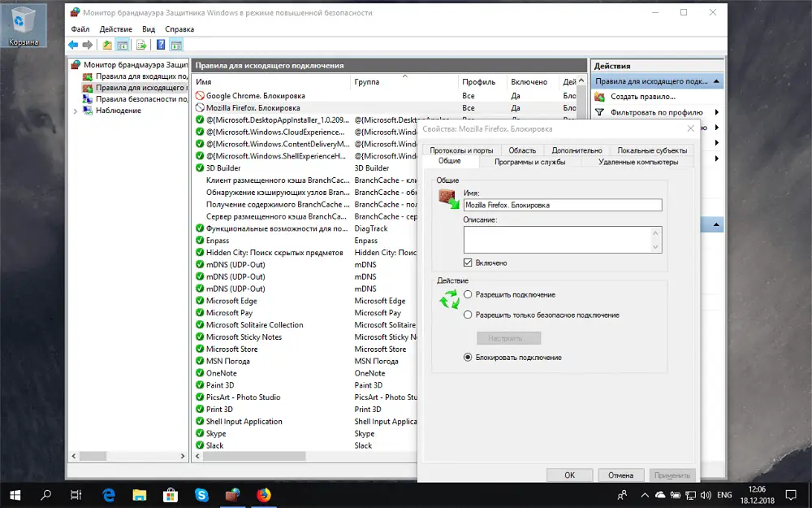Click the Help question mark toolbar icon
812x508 pixels.
161,45
